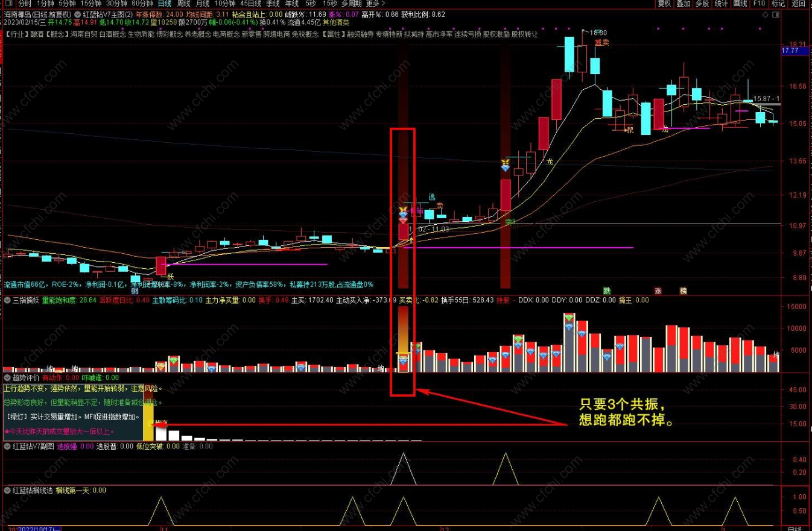Click the 叠加 overlay button
Image resolution: width=812 pixels, height=531 pixels.
683,4
